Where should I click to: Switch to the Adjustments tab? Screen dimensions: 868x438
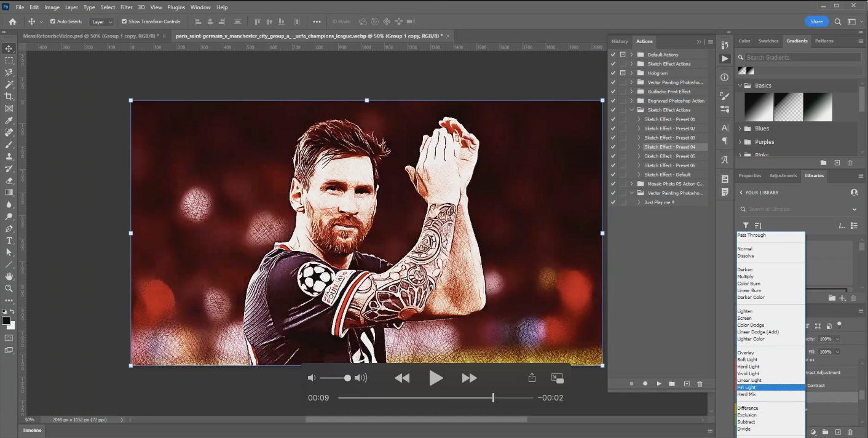[783, 176]
